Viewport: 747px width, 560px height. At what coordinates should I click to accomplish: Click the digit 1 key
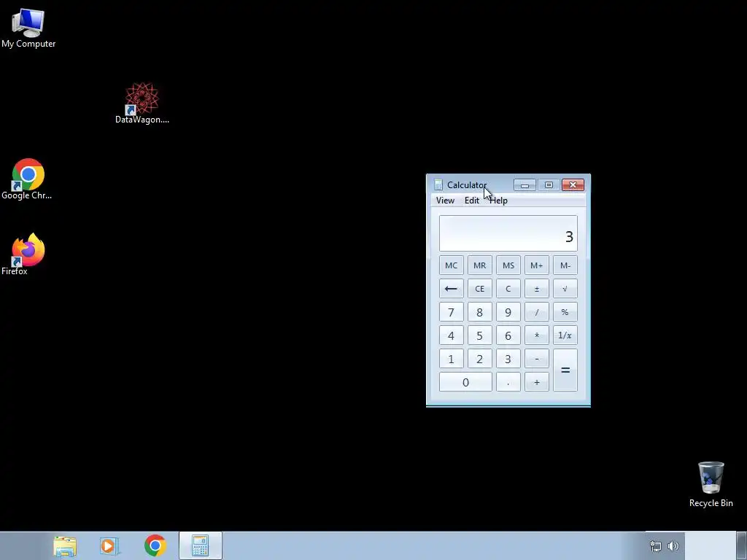[x=451, y=359]
